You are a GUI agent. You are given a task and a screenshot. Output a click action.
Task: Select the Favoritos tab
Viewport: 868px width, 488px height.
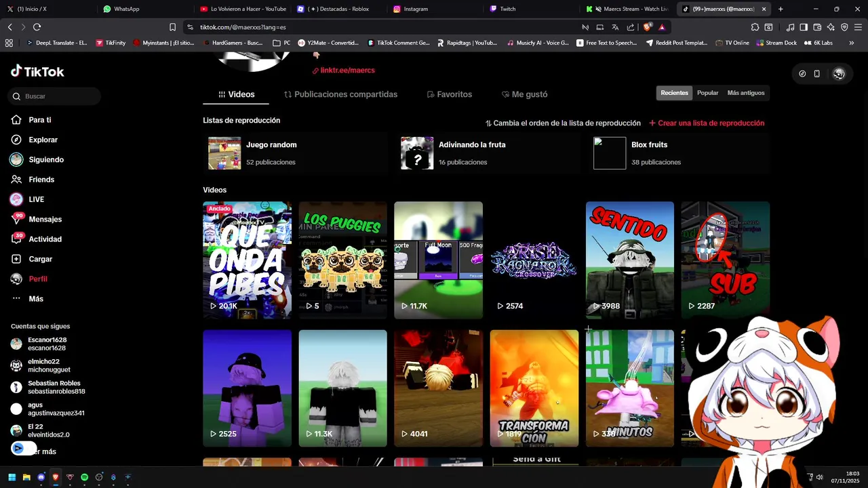(449, 94)
